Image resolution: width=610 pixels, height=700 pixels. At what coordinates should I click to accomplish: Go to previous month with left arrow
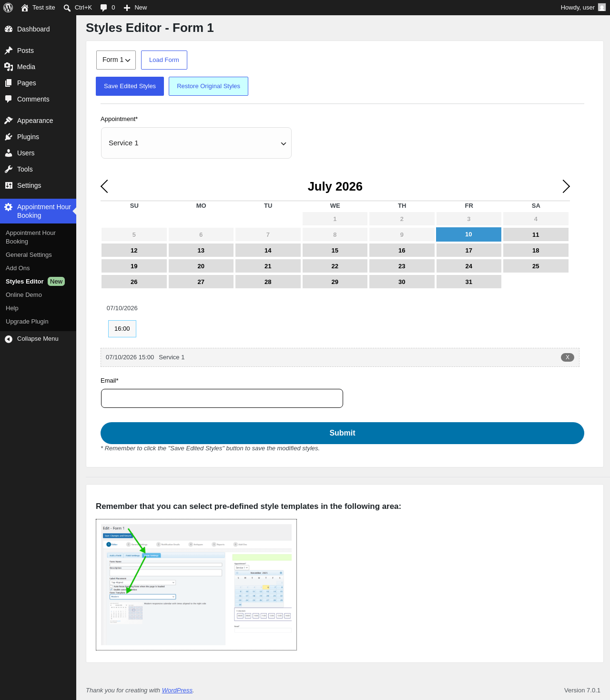pos(104,186)
